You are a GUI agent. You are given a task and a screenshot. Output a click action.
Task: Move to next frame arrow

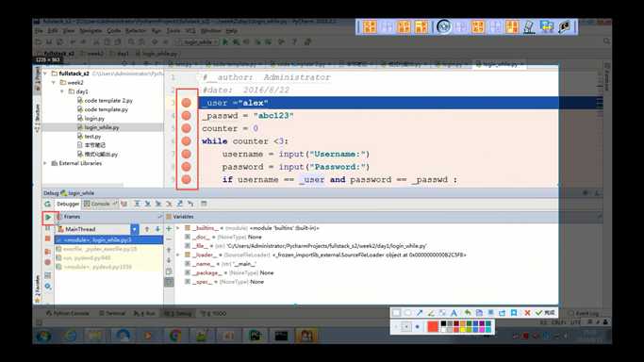[157, 229]
